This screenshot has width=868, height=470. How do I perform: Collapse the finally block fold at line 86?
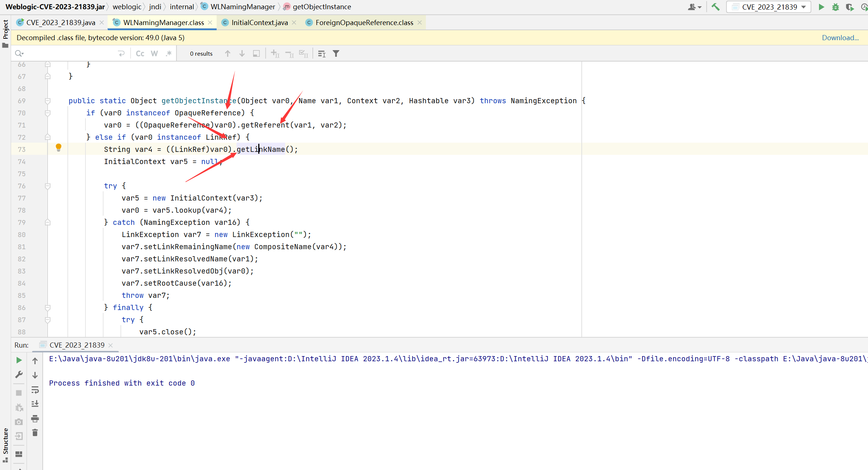coord(48,308)
